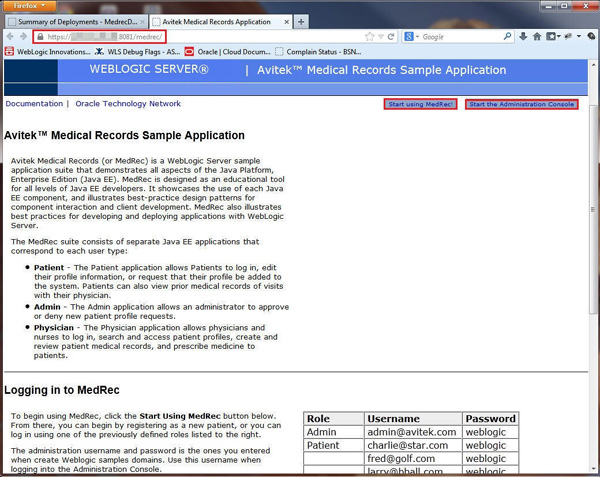Image resolution: width=600 pixels, height=477 pixels.
Task: Click the Patient role cell
Action: click(333, 445)
